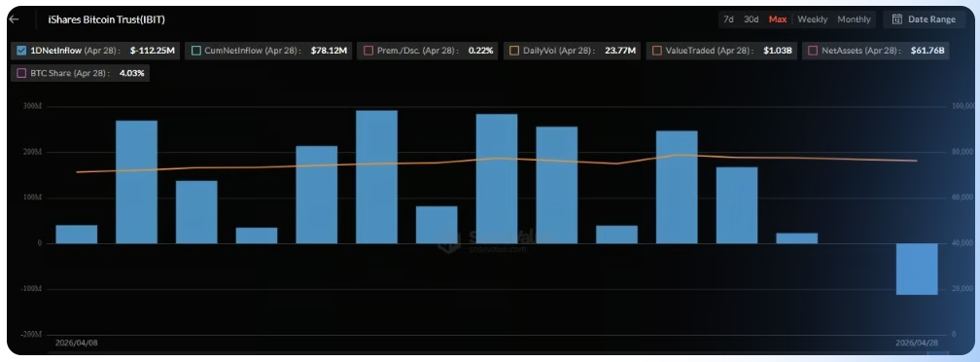Click the $-112.25M net inflow value
Image resolution: width=980 pixels, height=362 pixels.
click(152, 51)
